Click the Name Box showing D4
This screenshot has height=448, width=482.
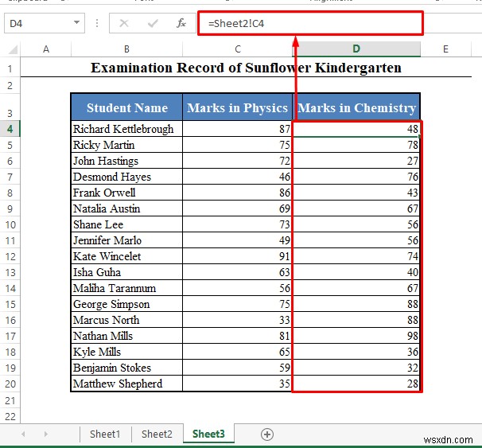[x=45, y=23]
